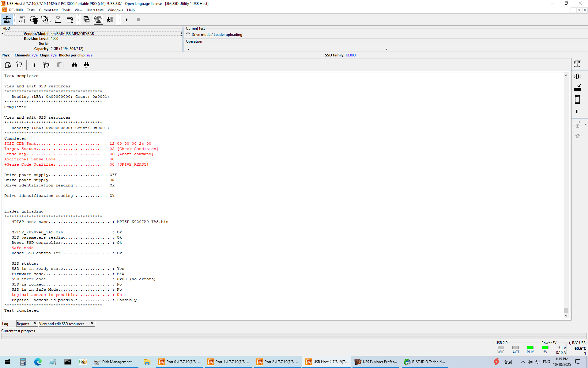The height and width of the screenshot is (368, 588).
Task: Expand the Vendor/Model HDD dropdown arrow
Action: 2,34
